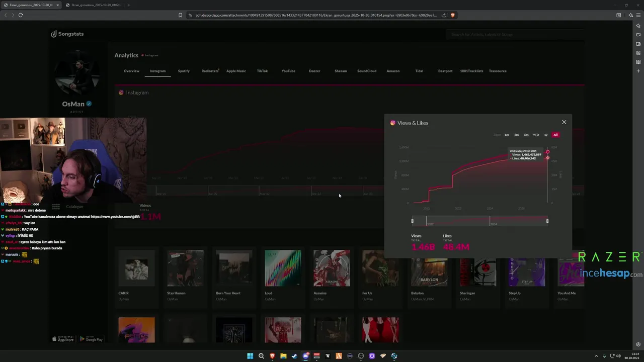Click the bookmark icon in address bar
Screen dimensions: 644x362
pos(180,15)
